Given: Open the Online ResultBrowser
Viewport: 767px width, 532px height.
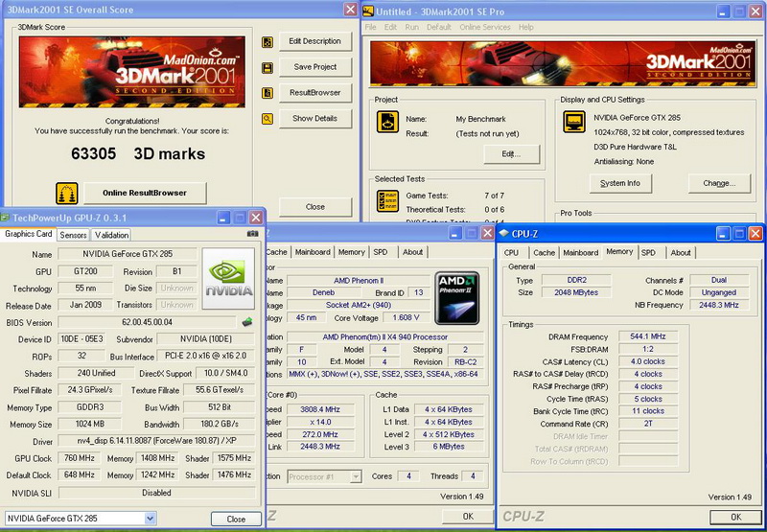Looking at the screenshot, I should coord(145,193).
